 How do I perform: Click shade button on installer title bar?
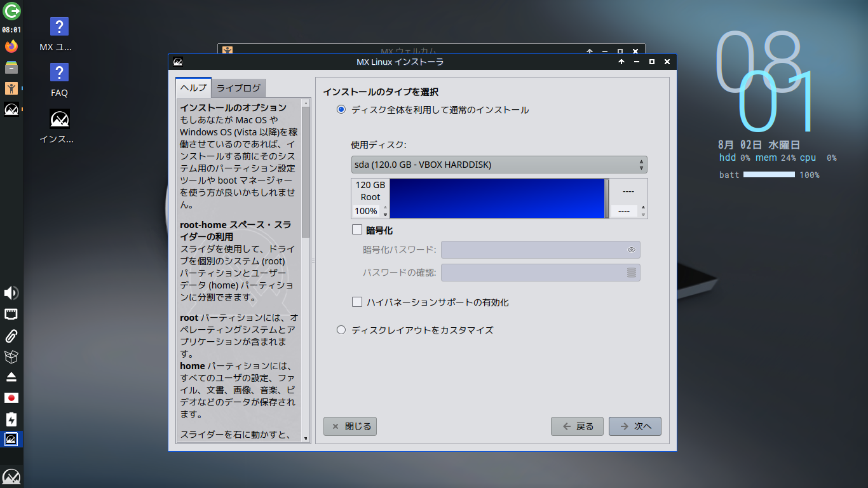(x=622, y=62)
